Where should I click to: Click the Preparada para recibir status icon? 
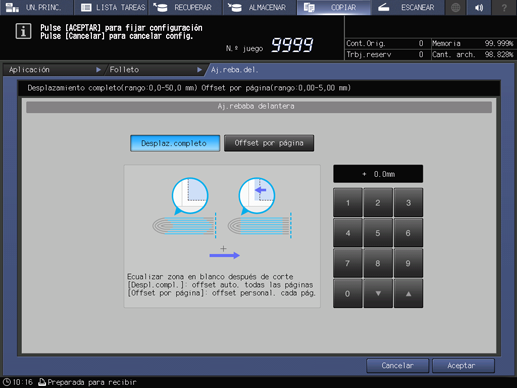(42, 382)
